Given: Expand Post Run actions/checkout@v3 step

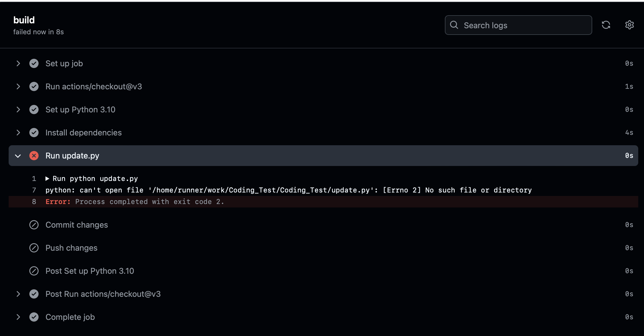Looking at the screenshot, I should point(18,294).
